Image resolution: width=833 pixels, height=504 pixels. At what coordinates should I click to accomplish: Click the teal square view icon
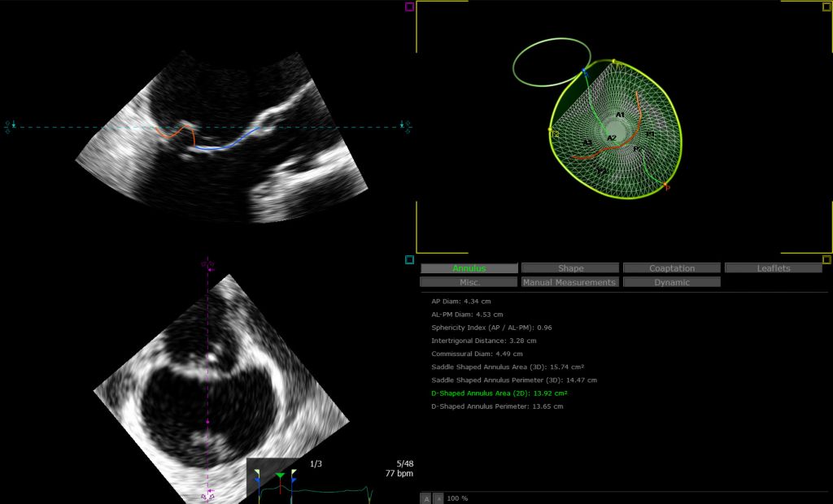tap(410, 259)
